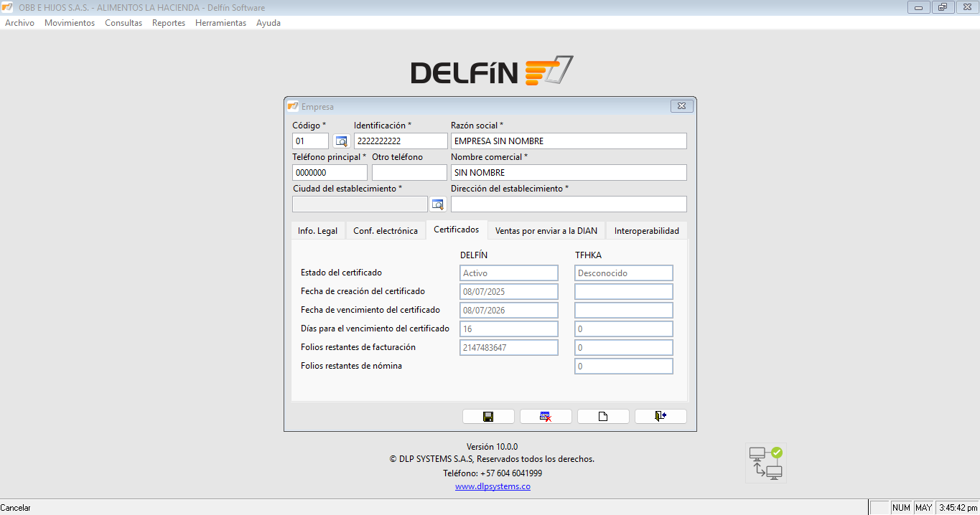Click the Ciudad del establecimiento field

[x=360, y=204]
